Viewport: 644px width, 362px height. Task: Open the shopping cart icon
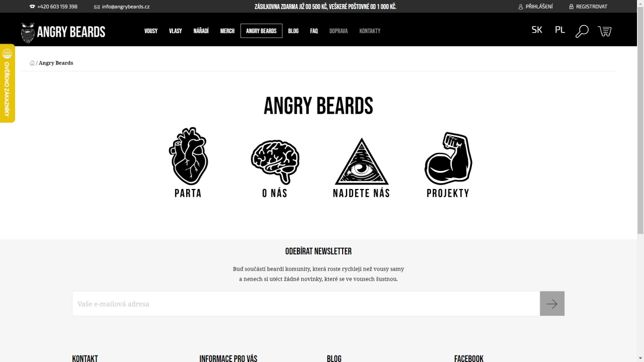point(604,31)
